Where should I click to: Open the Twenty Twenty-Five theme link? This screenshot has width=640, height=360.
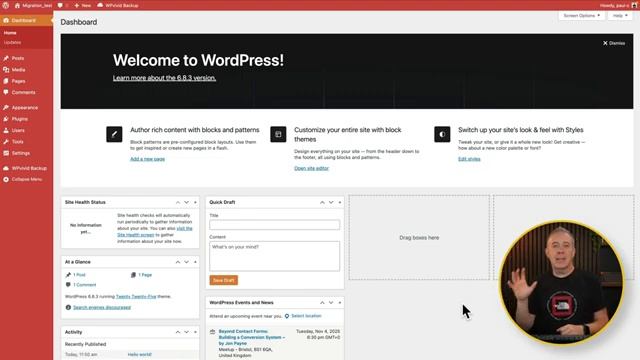(136, 297)
